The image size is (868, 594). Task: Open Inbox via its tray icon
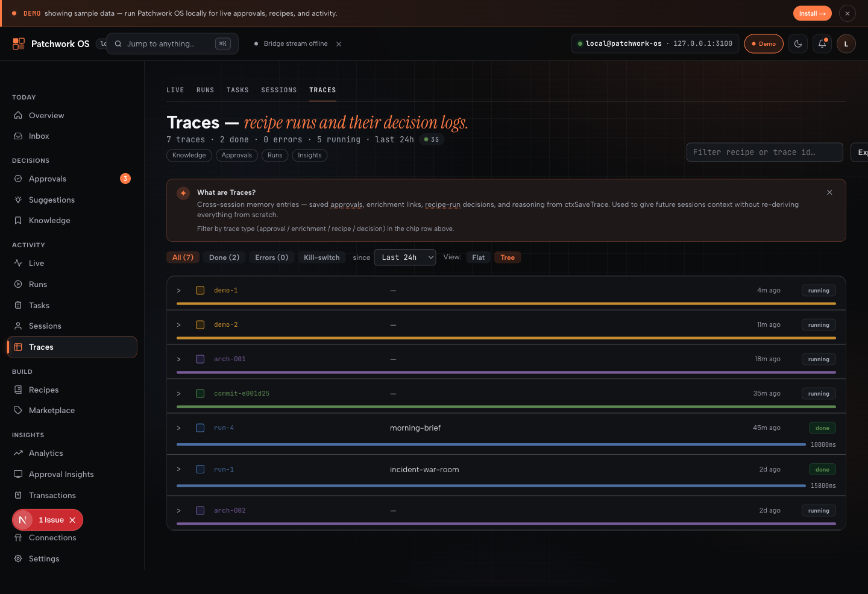tap(18, 136)
